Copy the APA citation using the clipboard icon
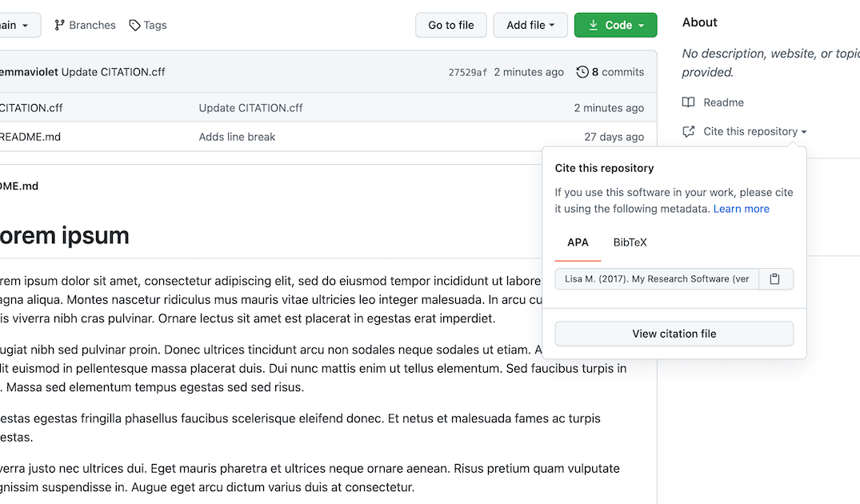This screenshot has height=504, width=860. (774, 278)
